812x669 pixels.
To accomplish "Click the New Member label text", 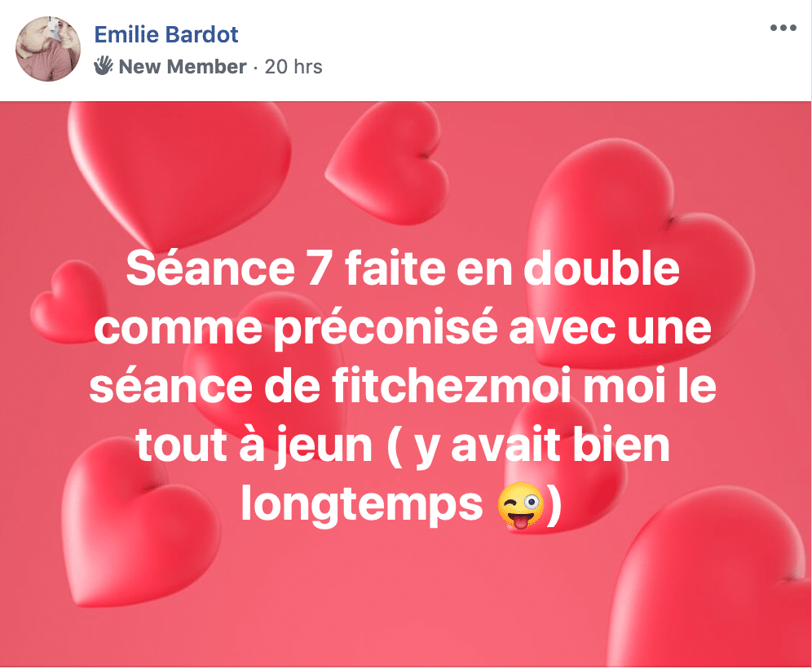I will 183,66.
